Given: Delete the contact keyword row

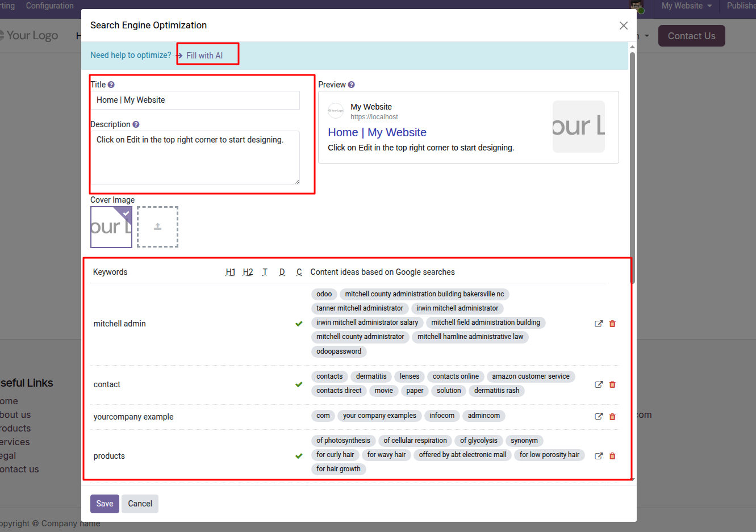Looking at the screenshot, I should click(612, 384).
